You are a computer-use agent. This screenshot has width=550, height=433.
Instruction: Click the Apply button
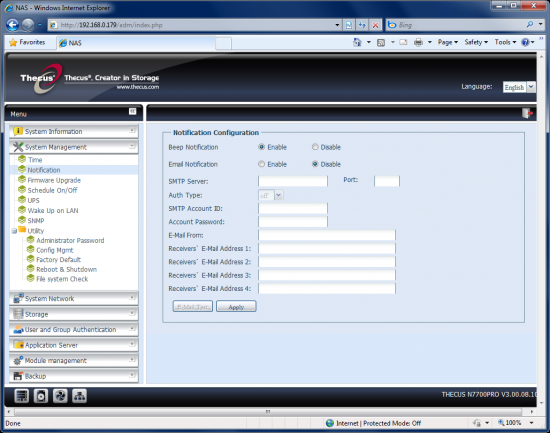point(236,306)
